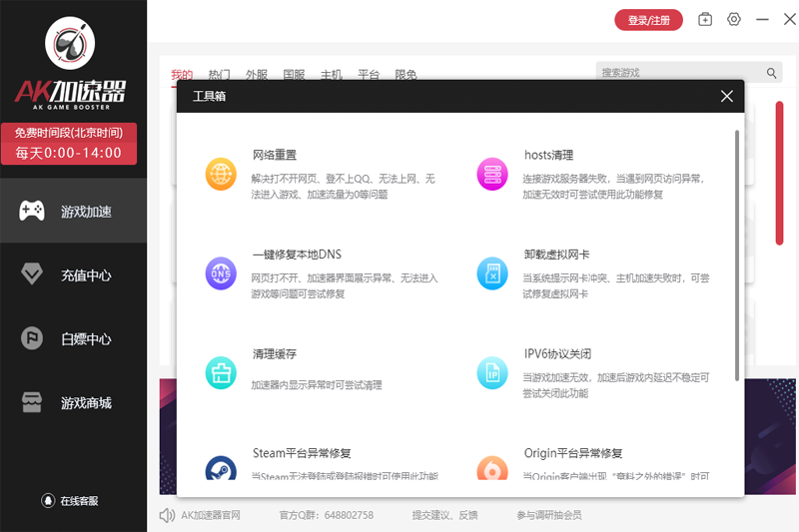Click the 登录/注册 button
The height and width of the screenshot is (532, 799).
[x=649, y=20]
